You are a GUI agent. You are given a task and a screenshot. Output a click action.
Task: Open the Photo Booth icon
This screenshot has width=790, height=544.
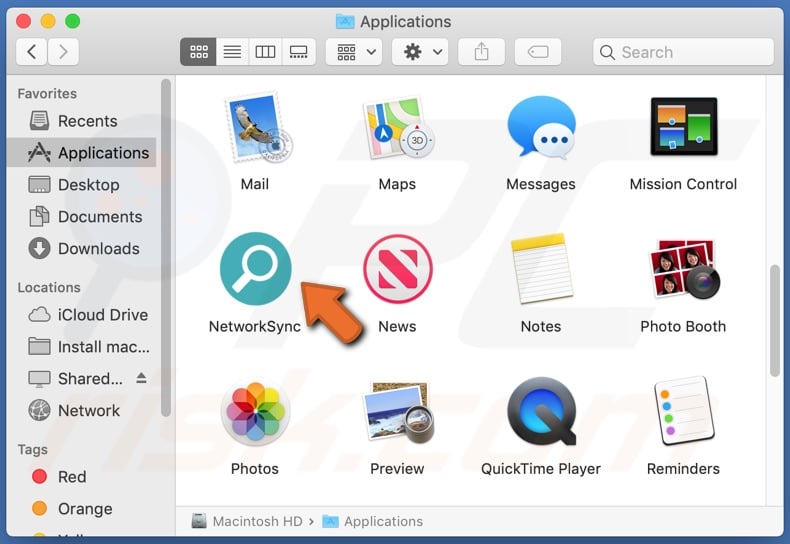coord(684,268)
